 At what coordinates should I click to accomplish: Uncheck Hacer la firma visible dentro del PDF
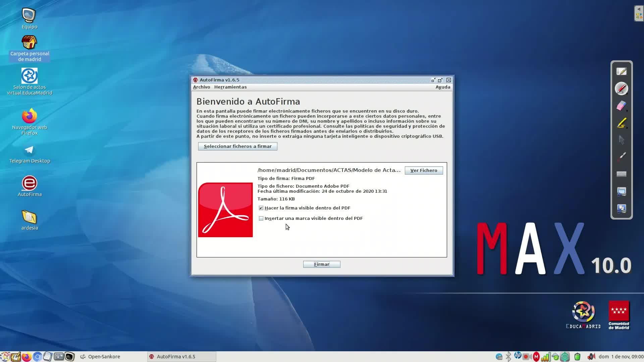tap(261, 208)
